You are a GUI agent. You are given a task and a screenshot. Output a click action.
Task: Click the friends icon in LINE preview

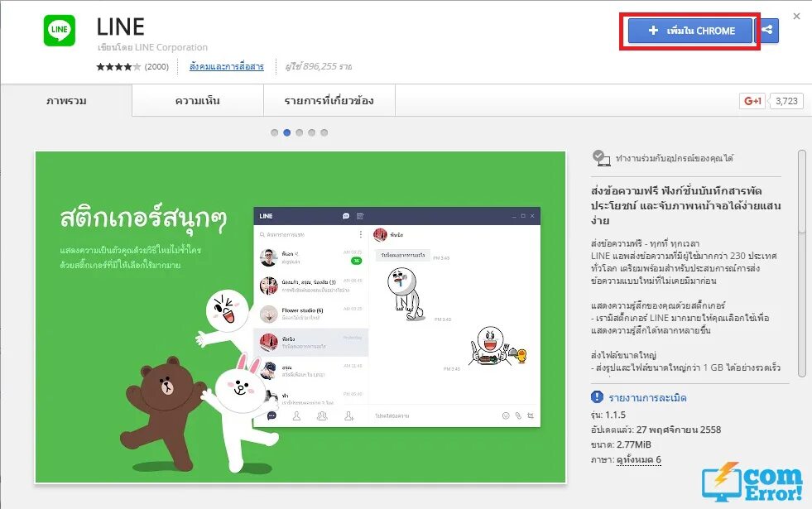pos(296,415)
